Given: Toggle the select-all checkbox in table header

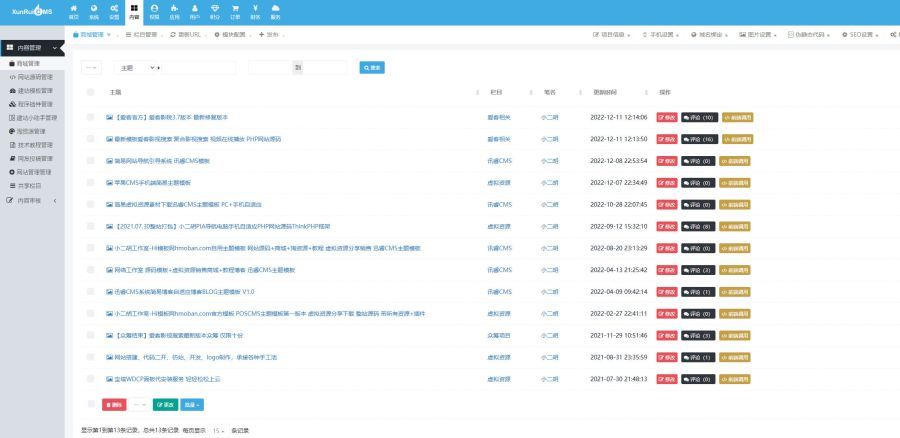Looking at the screenshot, I should 90,92.
